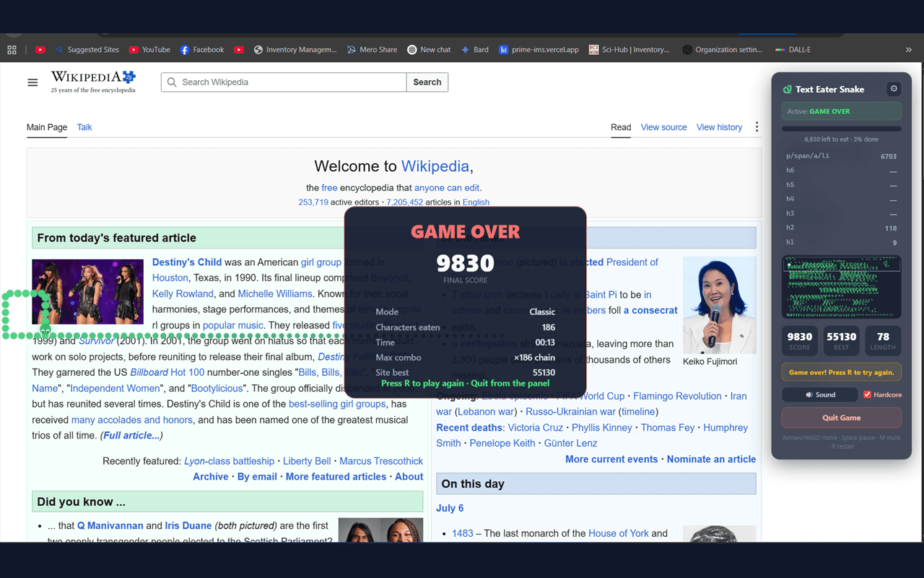Click the snake game minimap
Image resolution: width=924 pixels, height=578 pixels.
841,286
